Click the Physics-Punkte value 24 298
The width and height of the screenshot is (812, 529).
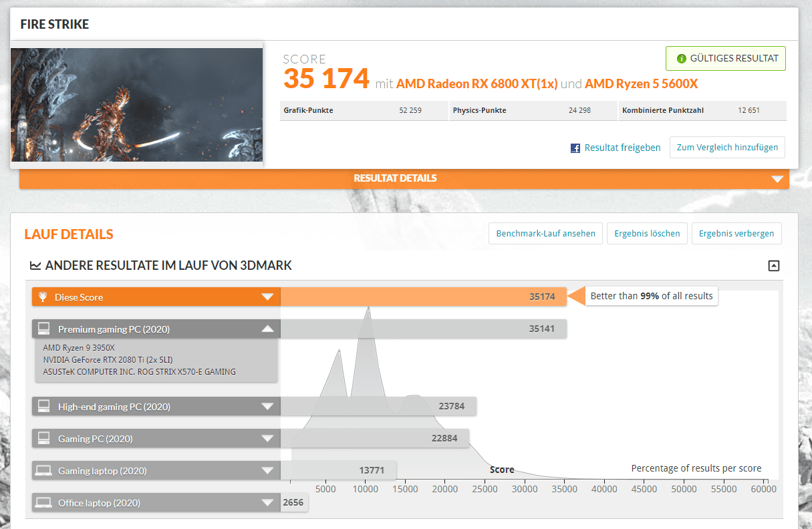pos(579,110)
